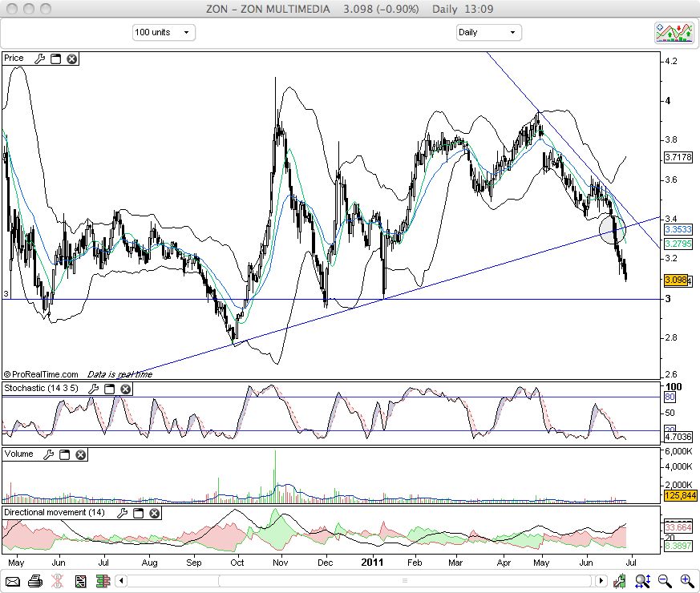Click the stochastic value 4.7036
Screen dimensions: 700x593
pos(678,437)
